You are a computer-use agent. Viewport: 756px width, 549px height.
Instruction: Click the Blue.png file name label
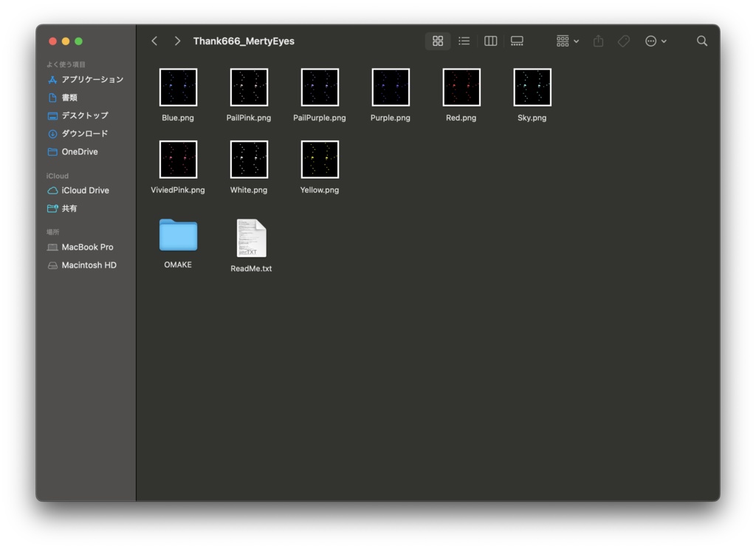(178, 117)
